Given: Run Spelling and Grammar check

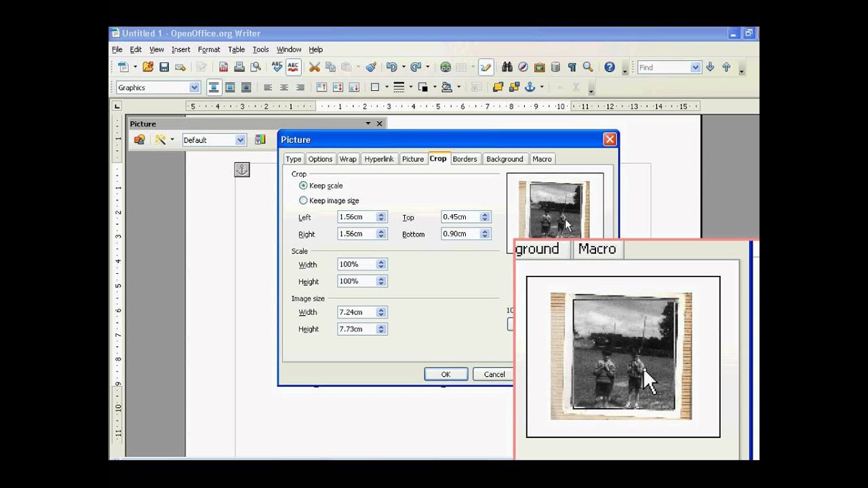Looking at the screenshot, I should coord(277,67).
